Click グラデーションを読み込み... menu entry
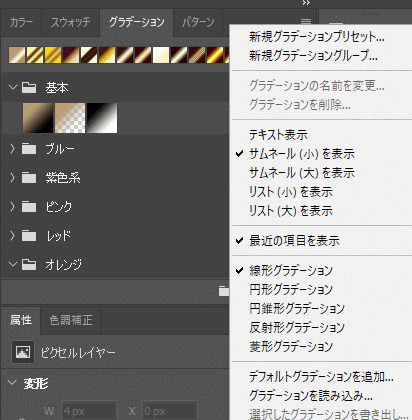 click(x=311, y=396)
